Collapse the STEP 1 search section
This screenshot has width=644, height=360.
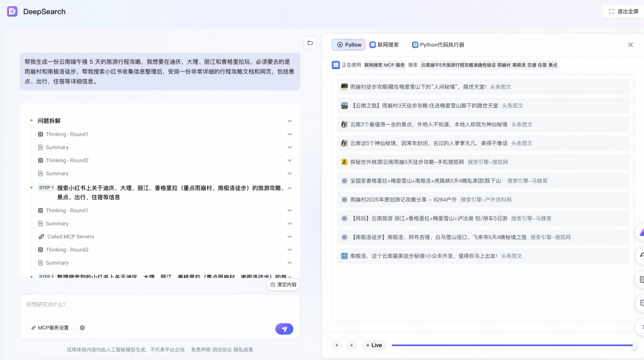click(x=290, y=188)
